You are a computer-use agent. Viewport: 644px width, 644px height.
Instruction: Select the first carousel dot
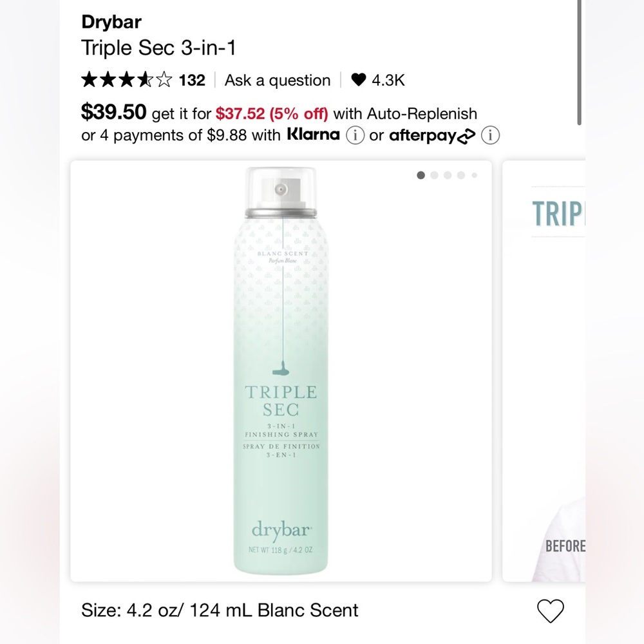[x=421, y=175]
